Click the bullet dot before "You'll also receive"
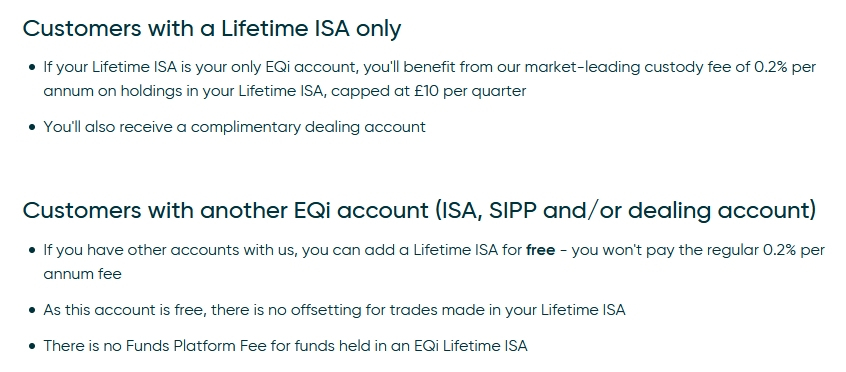The width and height of the screenshot is (846, 372). 32,127
